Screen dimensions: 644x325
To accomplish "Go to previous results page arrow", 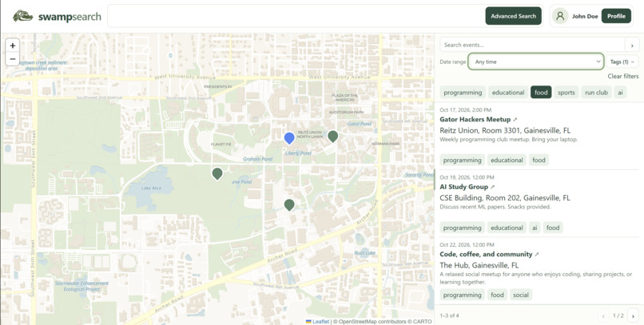I will (x=603, y=316).
